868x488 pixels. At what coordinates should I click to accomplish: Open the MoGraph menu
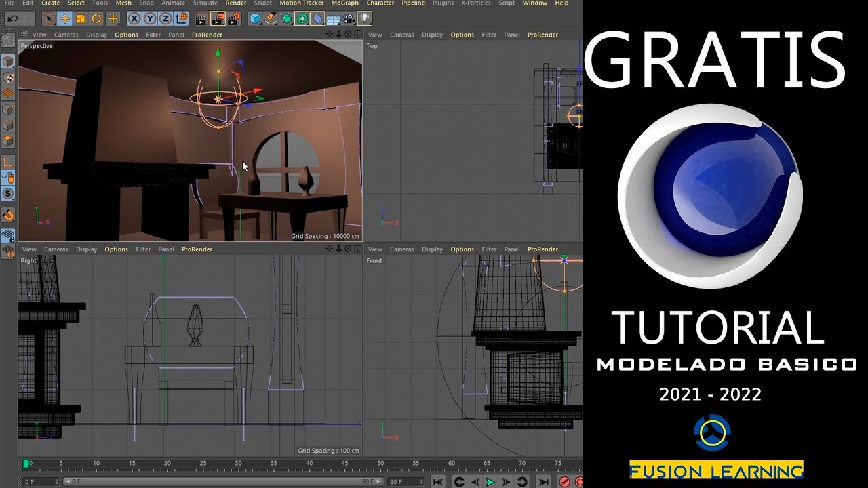(x=345, y=3)
